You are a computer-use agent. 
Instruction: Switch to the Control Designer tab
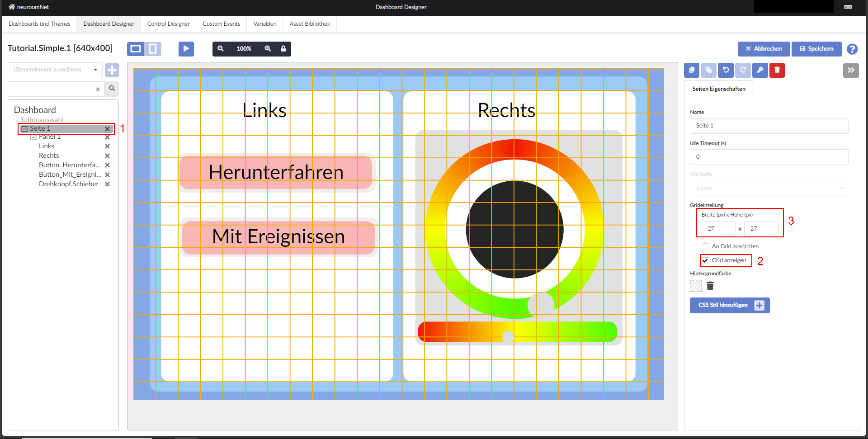[168, 24]
